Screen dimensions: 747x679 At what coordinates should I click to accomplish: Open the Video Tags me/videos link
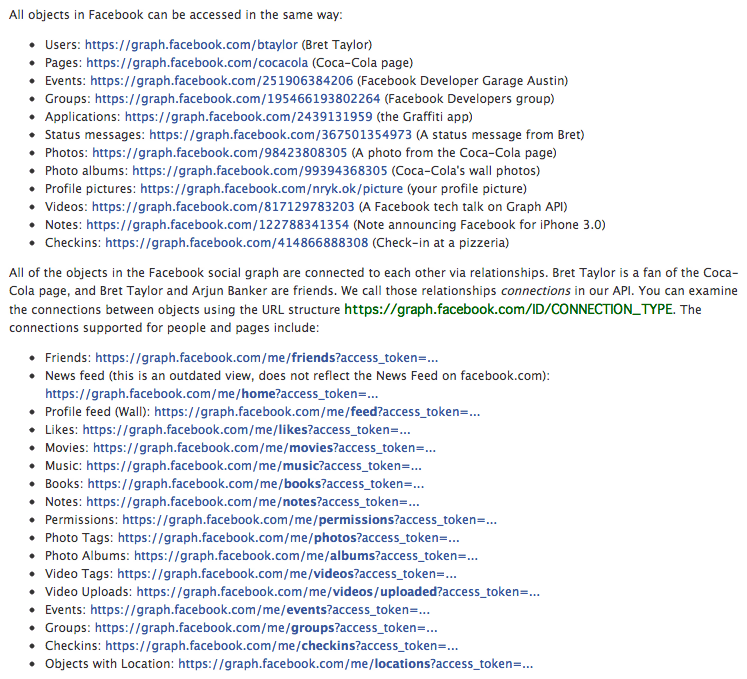[287, 574]
